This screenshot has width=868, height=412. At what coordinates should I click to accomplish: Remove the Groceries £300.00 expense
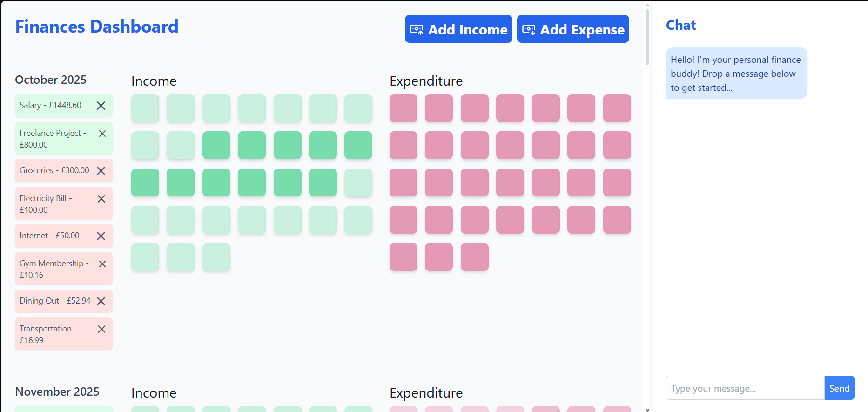point(101,171)
